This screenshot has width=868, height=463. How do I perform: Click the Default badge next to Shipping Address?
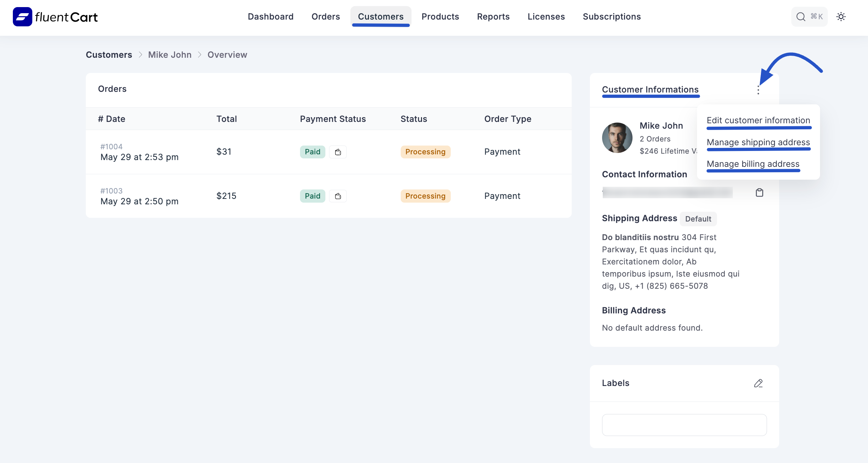point(698,218)
